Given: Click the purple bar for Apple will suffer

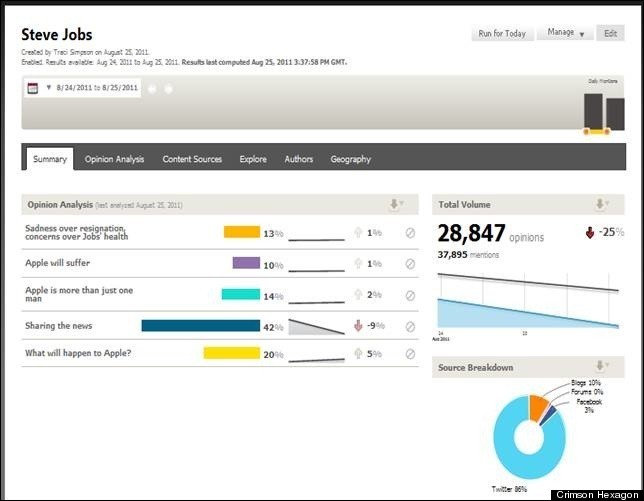Looking at the screenshot, I should [x=246, y=262].
